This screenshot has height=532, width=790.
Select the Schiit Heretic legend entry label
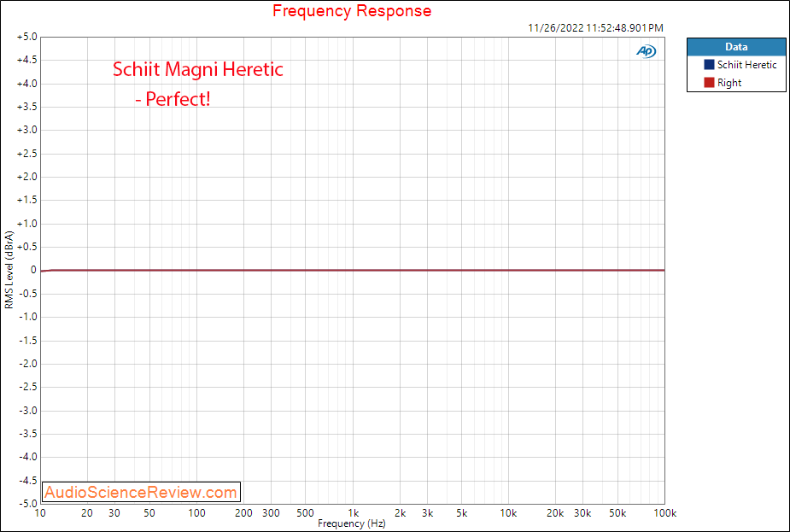click(x=746, y=65)
